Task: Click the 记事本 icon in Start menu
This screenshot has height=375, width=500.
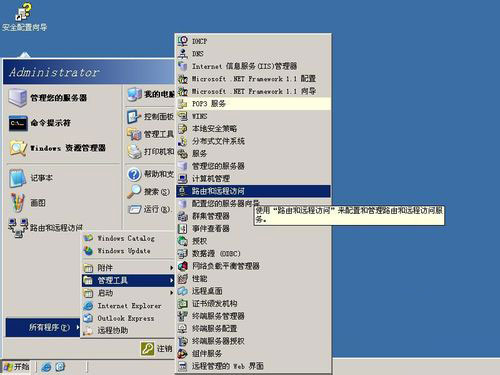Action: tap(18, 178)
